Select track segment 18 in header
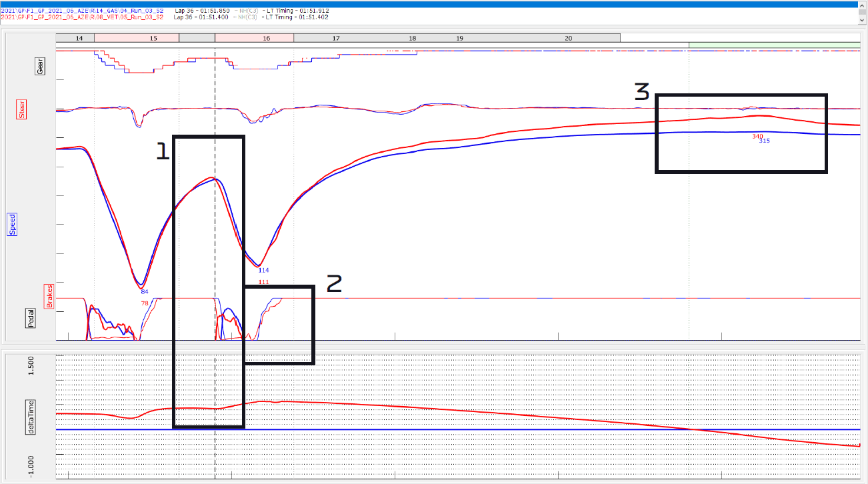 pyautogui.click(x=413, y=39)
